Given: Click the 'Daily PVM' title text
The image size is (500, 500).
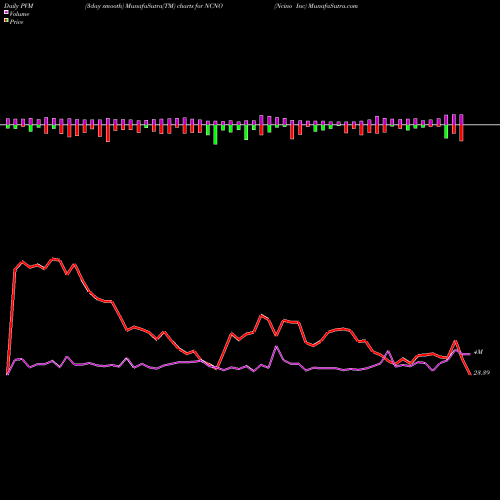Looking at the screenshot, I should [x=19, y=6].
